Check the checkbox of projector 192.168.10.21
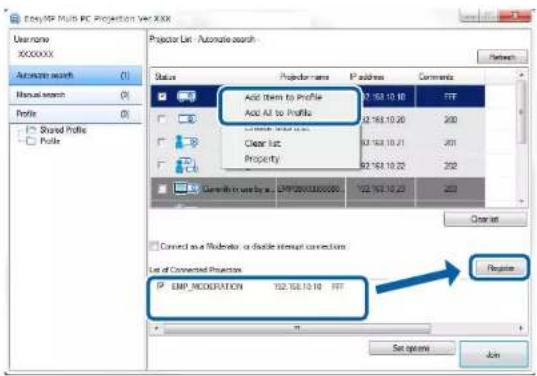The image size is (537, 376). pyautogui.click(x=161, y=142)
